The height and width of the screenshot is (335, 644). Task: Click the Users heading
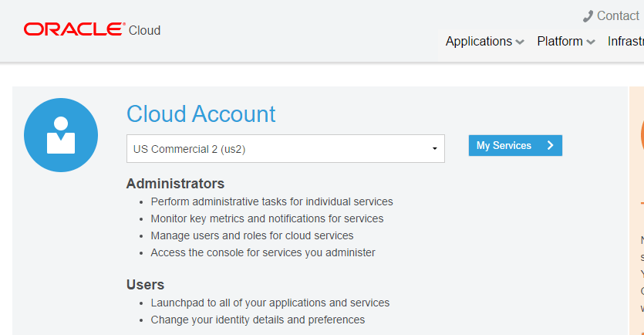click(145, 285)
